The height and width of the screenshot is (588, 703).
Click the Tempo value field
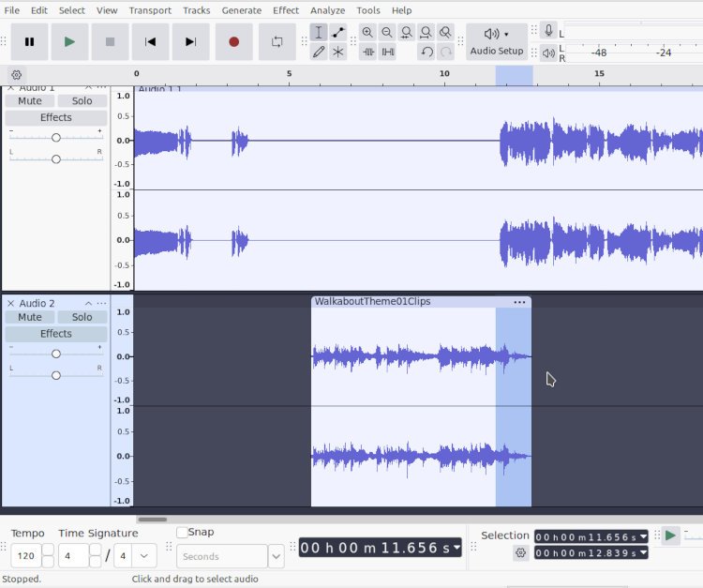[26, 556]
